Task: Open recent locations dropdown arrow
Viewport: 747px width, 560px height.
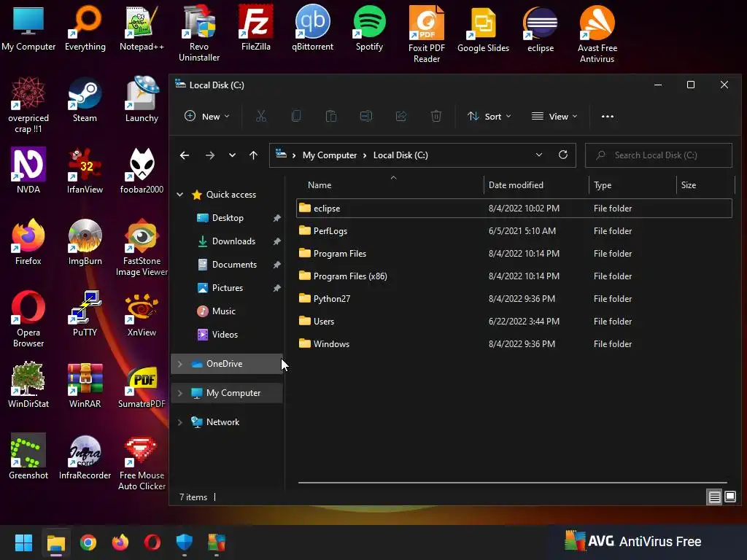Action: [232, 155]
